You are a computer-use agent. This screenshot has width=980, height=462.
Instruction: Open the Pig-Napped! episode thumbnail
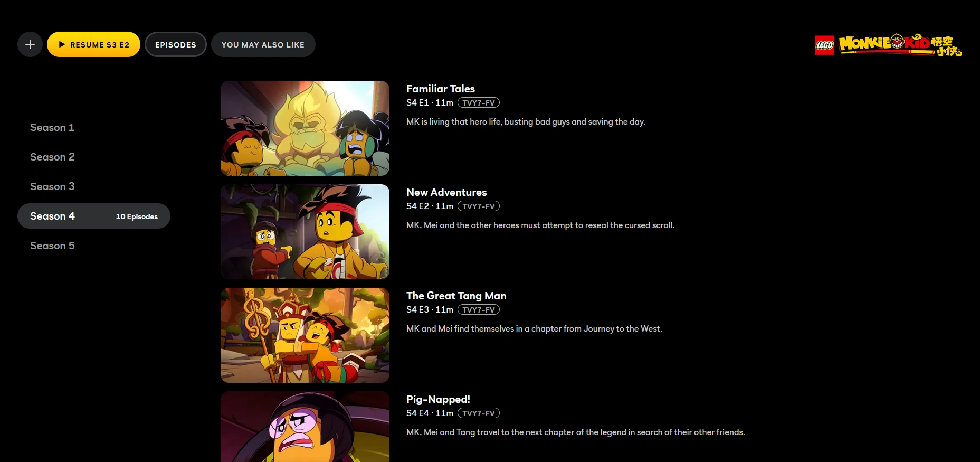click(305, 427)
